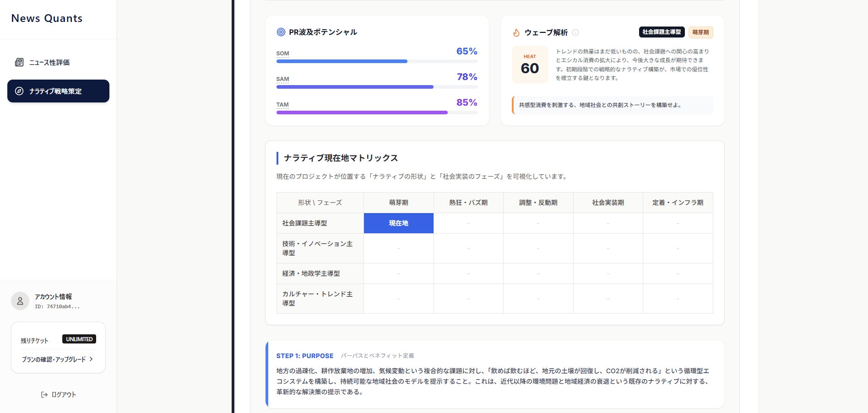The width and height of the screenshot is (868, 413).
Task: Click the ログアウト link
Action: tap(58, 395)
